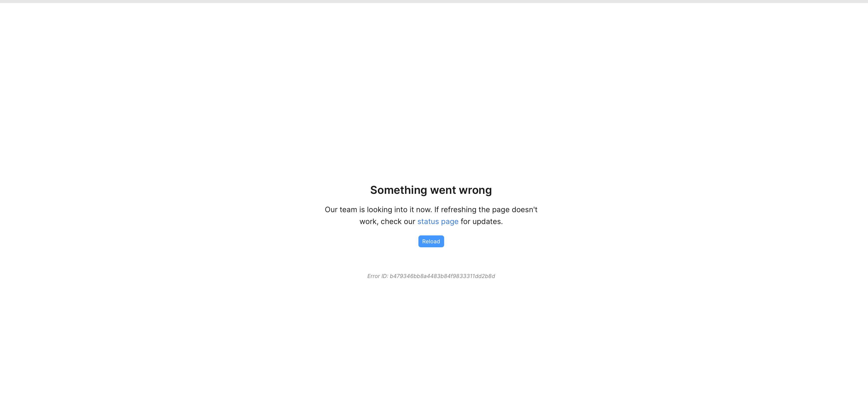The width and height of the screenshot is (868, 404).
Task: Click the word 'went' in the heading
Action: click(x=443, y=191)
